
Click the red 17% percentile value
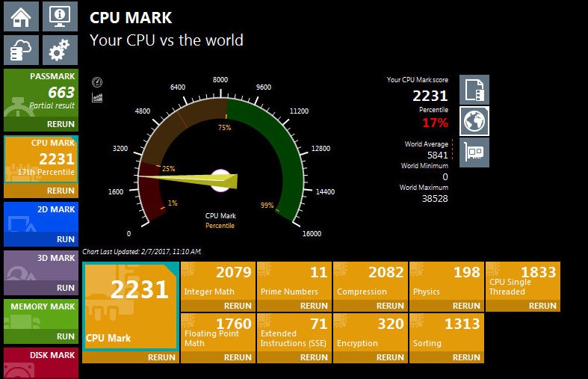tap(435, 123)
